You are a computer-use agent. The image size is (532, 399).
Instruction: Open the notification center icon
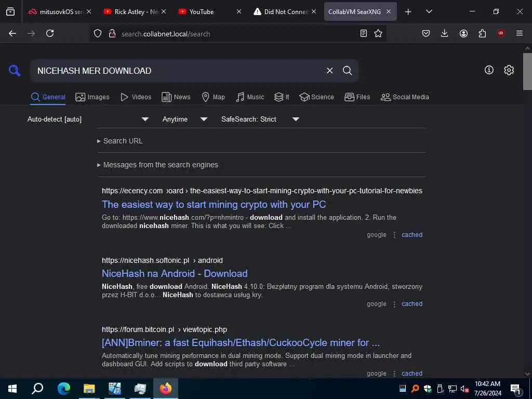coord(515,389)
